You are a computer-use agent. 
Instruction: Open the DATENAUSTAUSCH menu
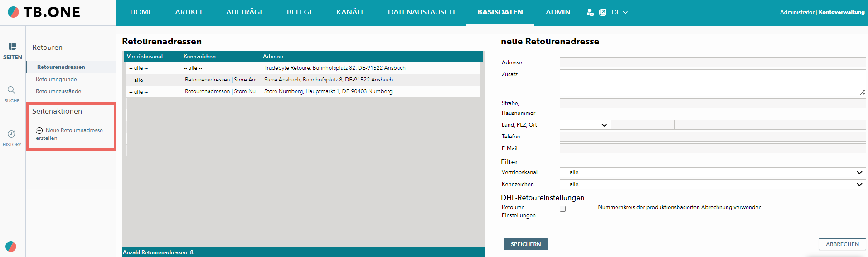(422, 12)
